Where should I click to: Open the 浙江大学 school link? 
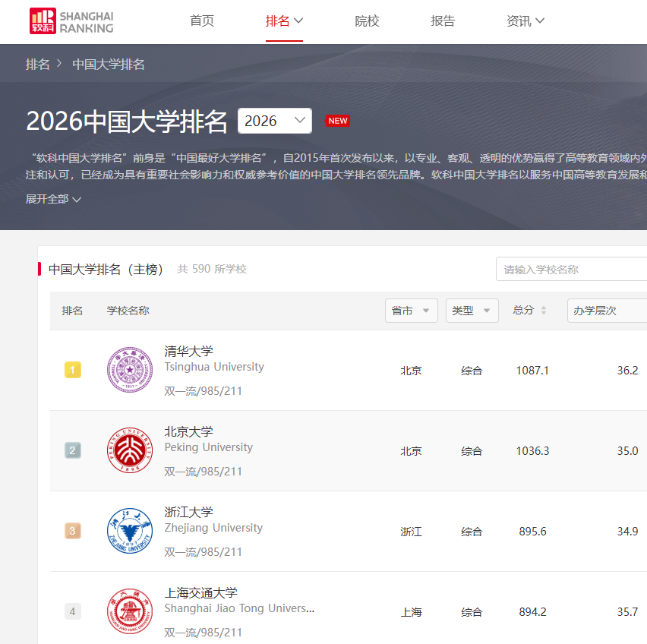coord(188,512)
